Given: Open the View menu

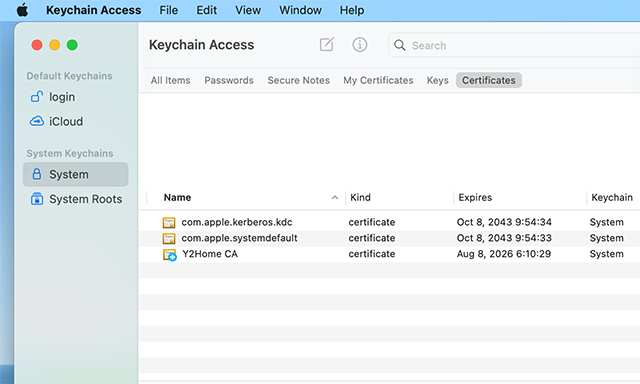Looking at the screenshot, I should click(248, 10).
